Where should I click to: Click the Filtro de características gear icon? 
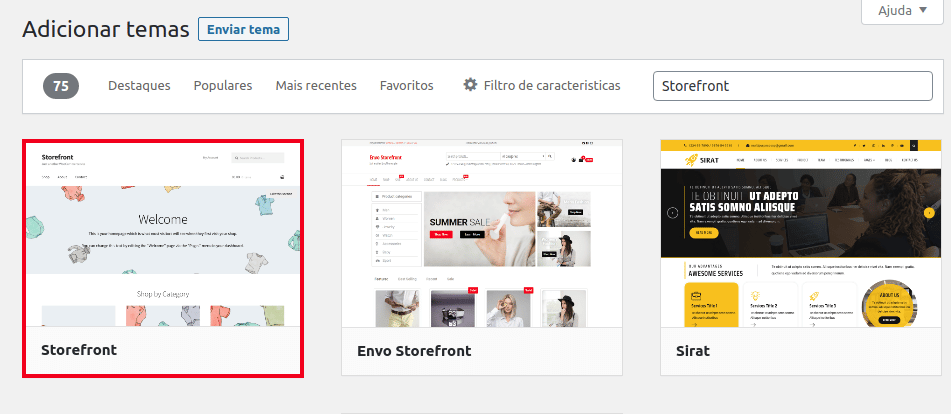click(x=470, y=85)
